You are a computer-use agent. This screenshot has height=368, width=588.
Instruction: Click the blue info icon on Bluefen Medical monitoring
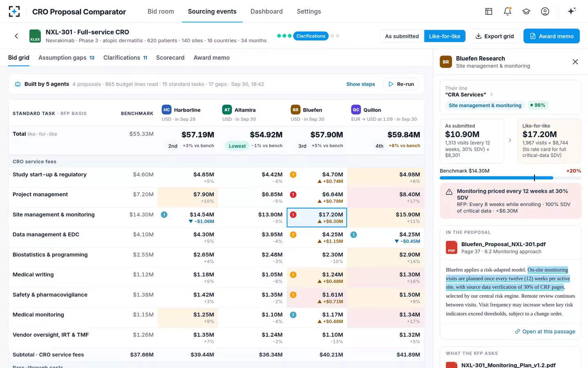293,315
